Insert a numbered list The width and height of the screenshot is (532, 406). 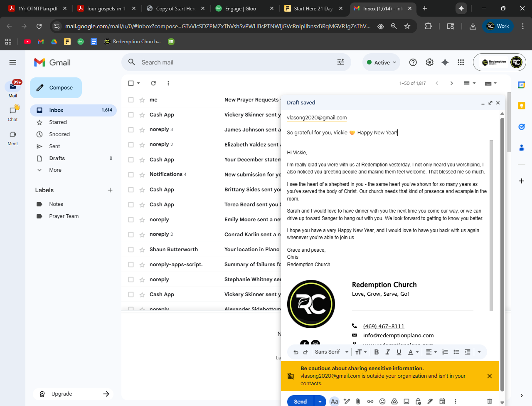point(445,352)
